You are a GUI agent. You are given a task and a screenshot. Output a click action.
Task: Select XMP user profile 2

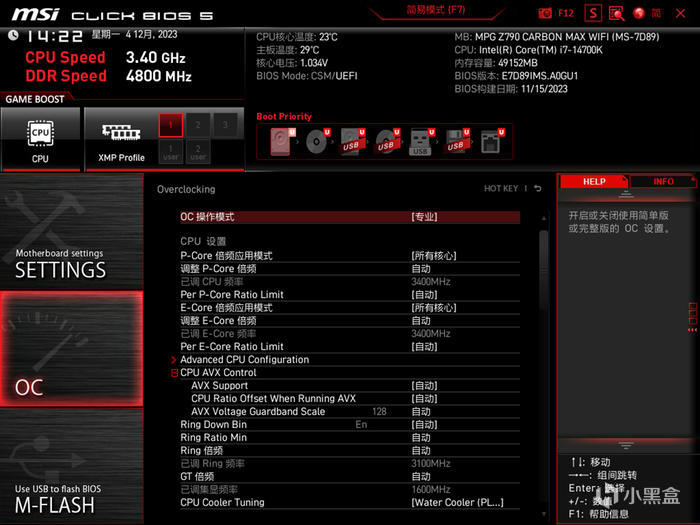coord(198,152)
